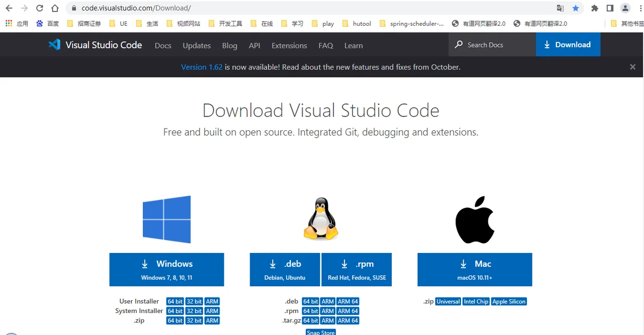Open the user profile avatar
This screenshot has width=644, height=335.
pyautogui.click(x=625, y=9)
